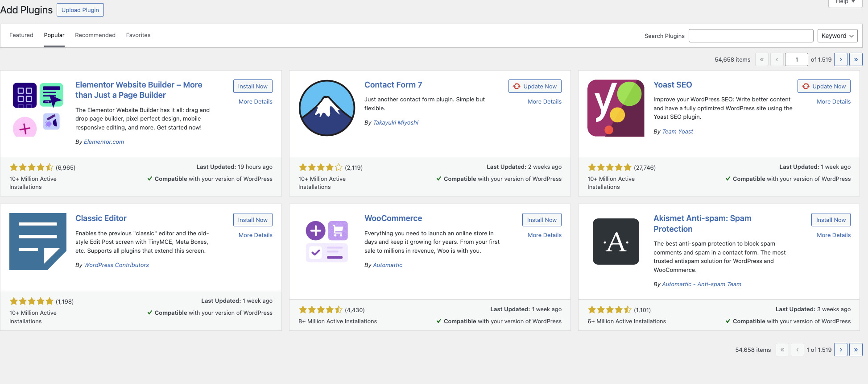
Task: Click 'Last Updated: 2 weeks ago' text
Action: [x=524, y=167]
